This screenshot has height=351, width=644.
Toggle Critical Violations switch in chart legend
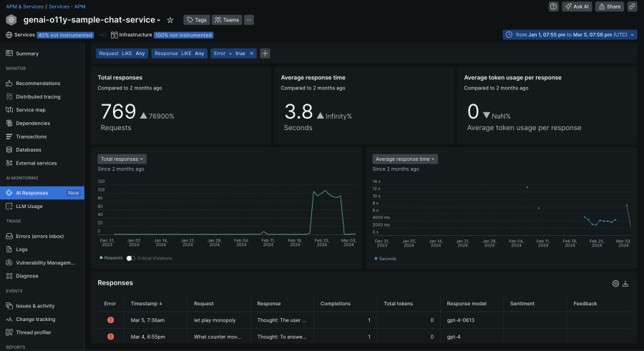click(131, 258)
